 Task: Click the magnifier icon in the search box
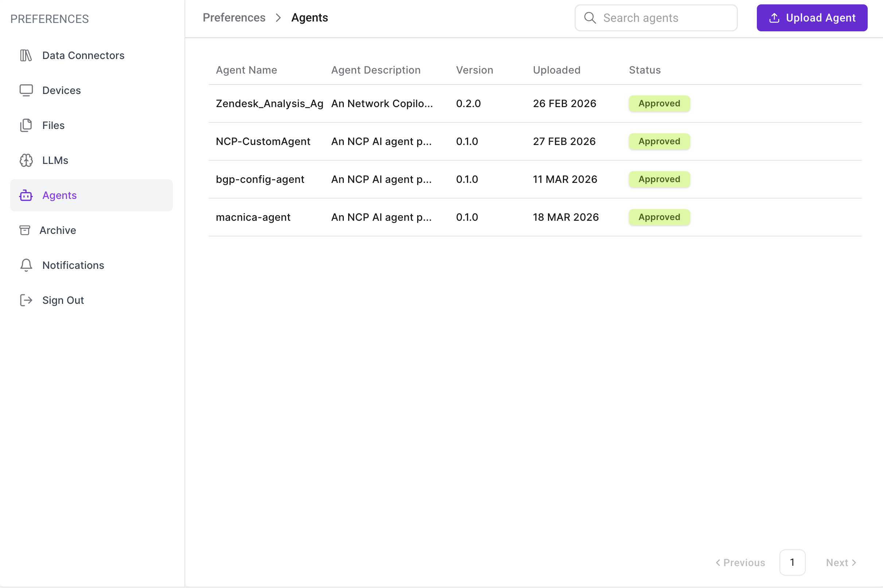[590, 18]
